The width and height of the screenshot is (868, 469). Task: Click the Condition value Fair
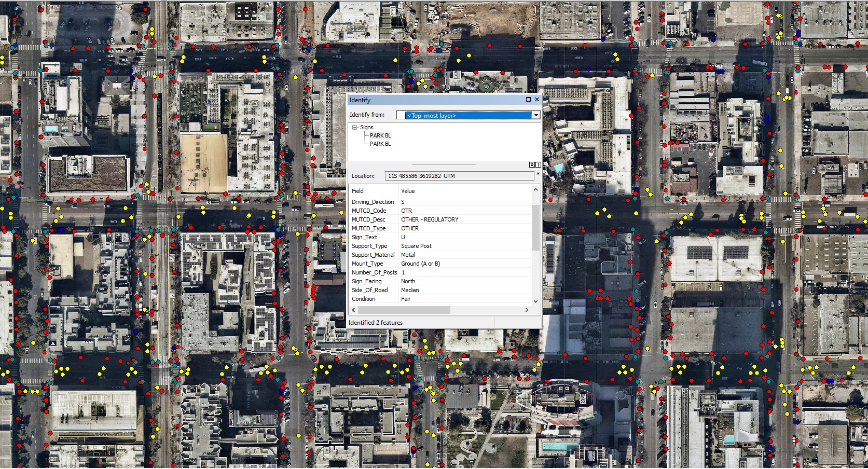coord(406,299)
